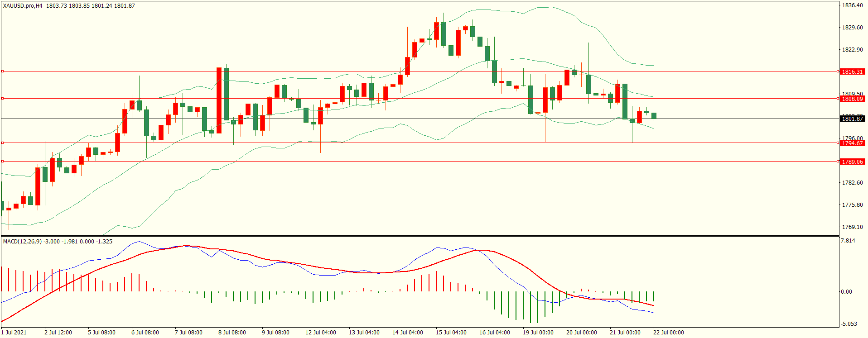Select the 1789.06 red price label

point(852,162)
